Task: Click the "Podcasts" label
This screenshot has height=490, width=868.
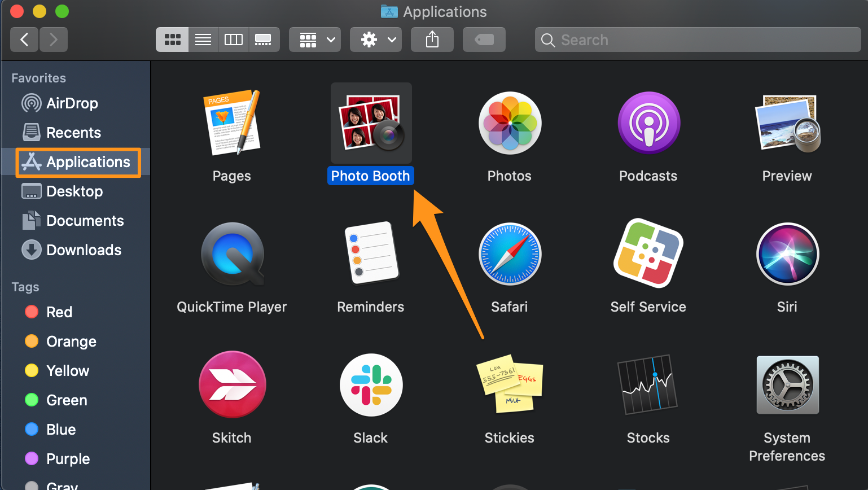Action: (x=648, y=176)
